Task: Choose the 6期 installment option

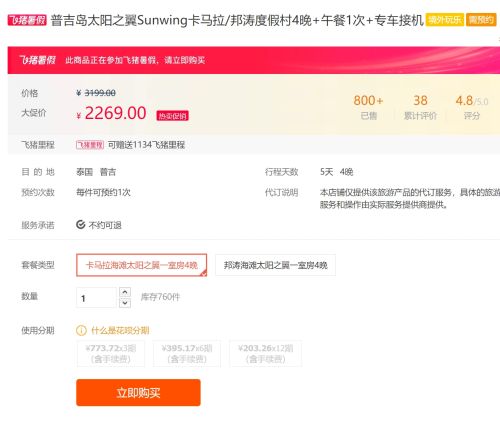Action: pyautogui.click(x=187, y=353)
